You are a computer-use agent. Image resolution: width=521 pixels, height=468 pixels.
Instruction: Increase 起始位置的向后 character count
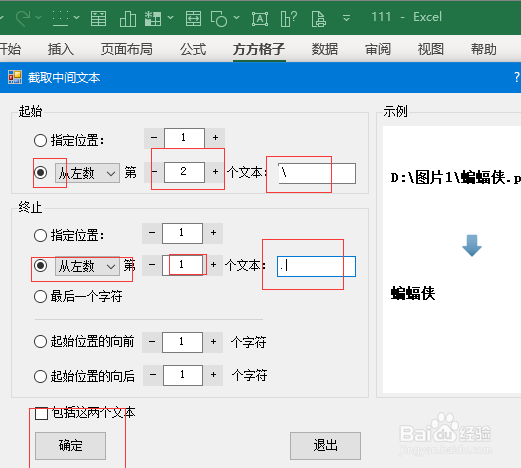[x=213, y=375]
